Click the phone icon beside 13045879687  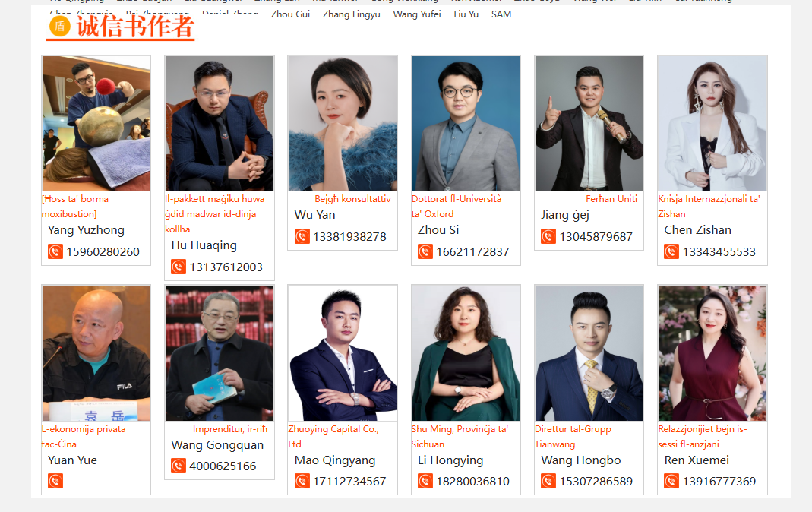click(x=548, y=236)
